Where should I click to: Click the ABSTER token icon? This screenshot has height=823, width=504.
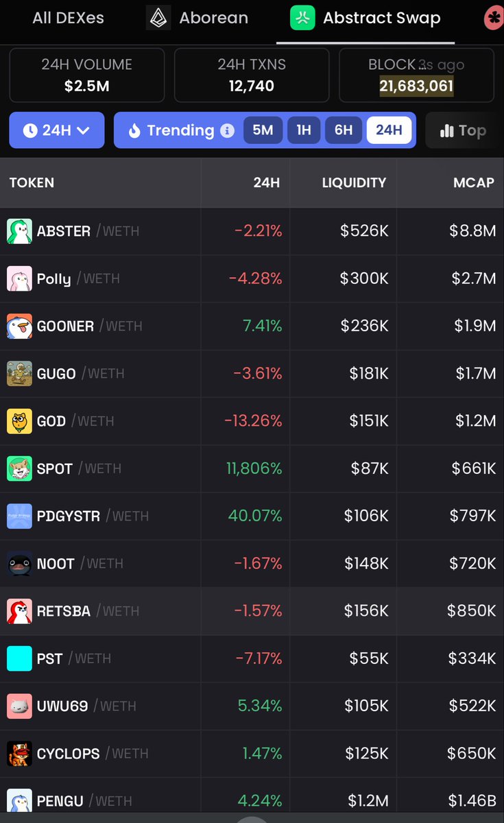19,231
